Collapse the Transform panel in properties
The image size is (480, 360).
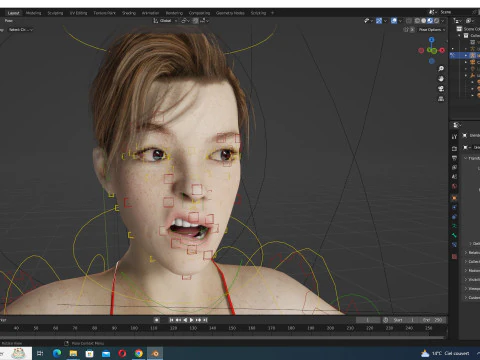[466, 158]
